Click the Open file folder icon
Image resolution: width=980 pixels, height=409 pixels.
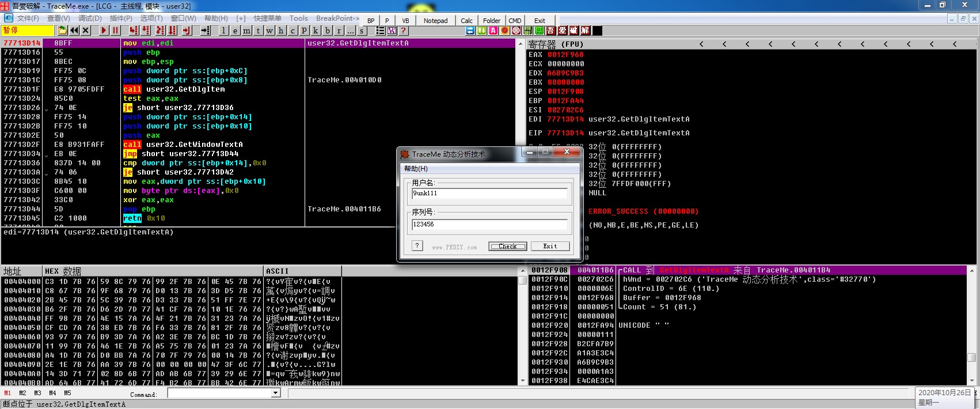click(x=62, y=31)
